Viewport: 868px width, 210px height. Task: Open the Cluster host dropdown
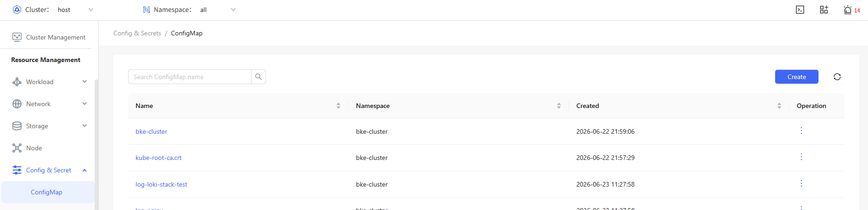(x=75, y=10)
